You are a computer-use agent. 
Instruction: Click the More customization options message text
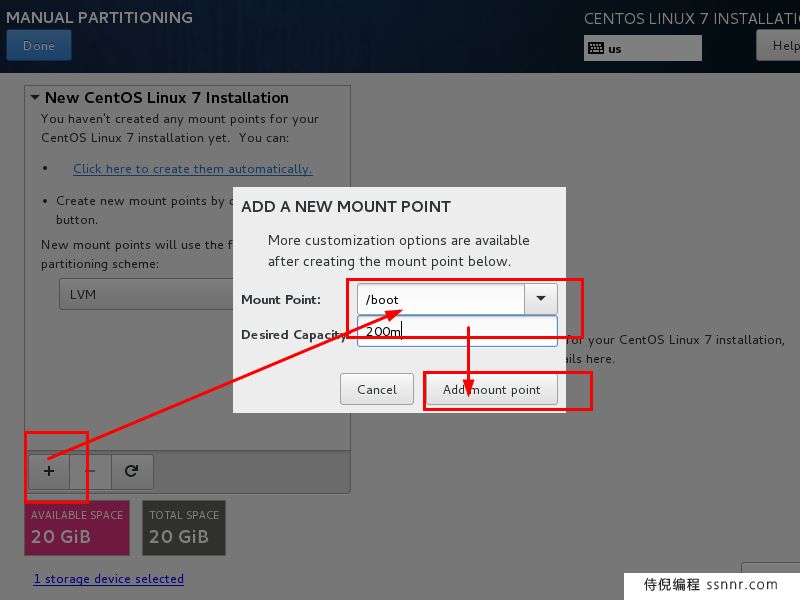click(398, 251)
